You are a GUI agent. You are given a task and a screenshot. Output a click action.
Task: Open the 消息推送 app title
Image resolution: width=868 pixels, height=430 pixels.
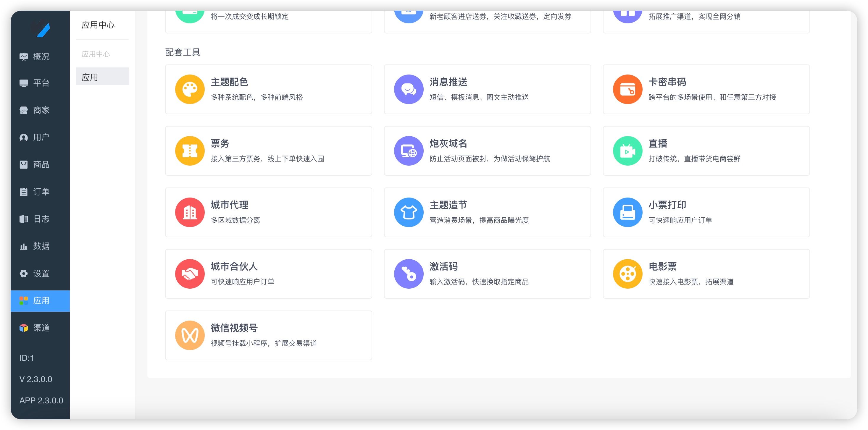point(448,82)
